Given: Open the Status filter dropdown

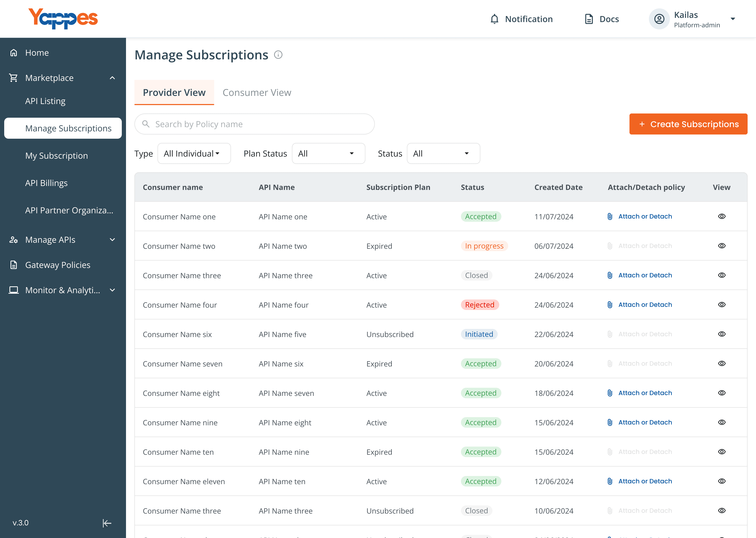Looking at the screenshot, I should tap(443, 153).
